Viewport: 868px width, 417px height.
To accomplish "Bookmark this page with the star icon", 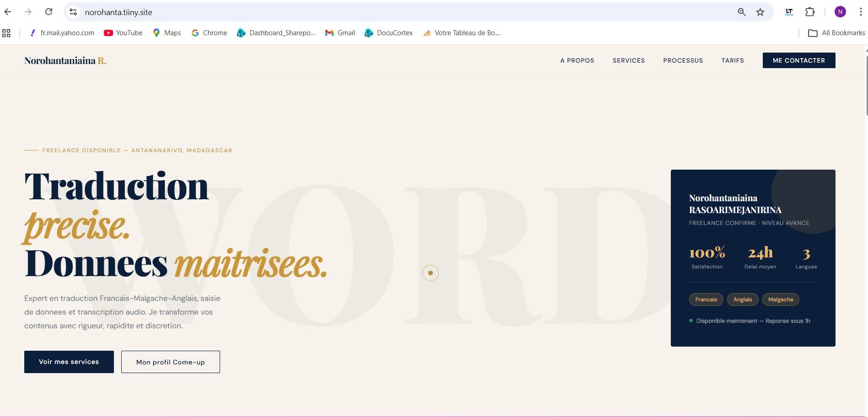I will coord(760,12).
